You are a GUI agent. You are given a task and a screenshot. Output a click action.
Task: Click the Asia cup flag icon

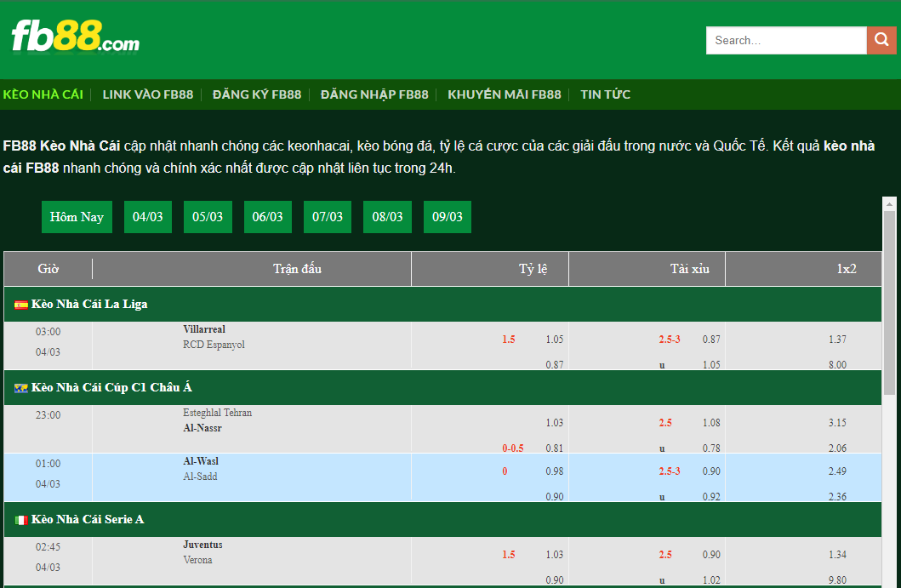tap(21, 388)
